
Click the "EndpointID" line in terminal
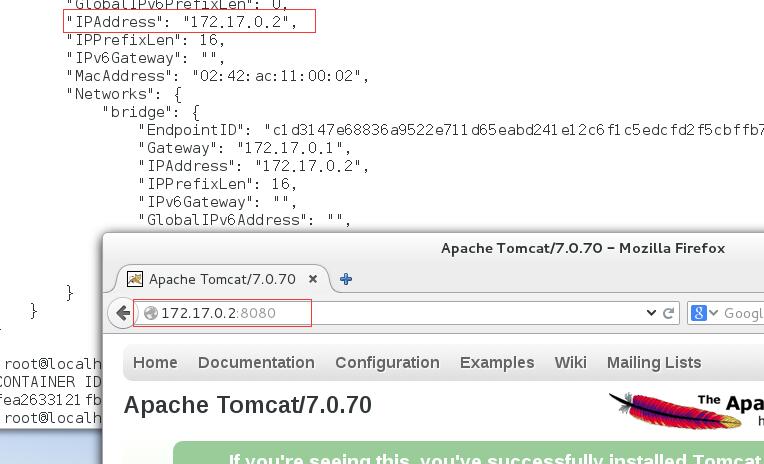451,130
